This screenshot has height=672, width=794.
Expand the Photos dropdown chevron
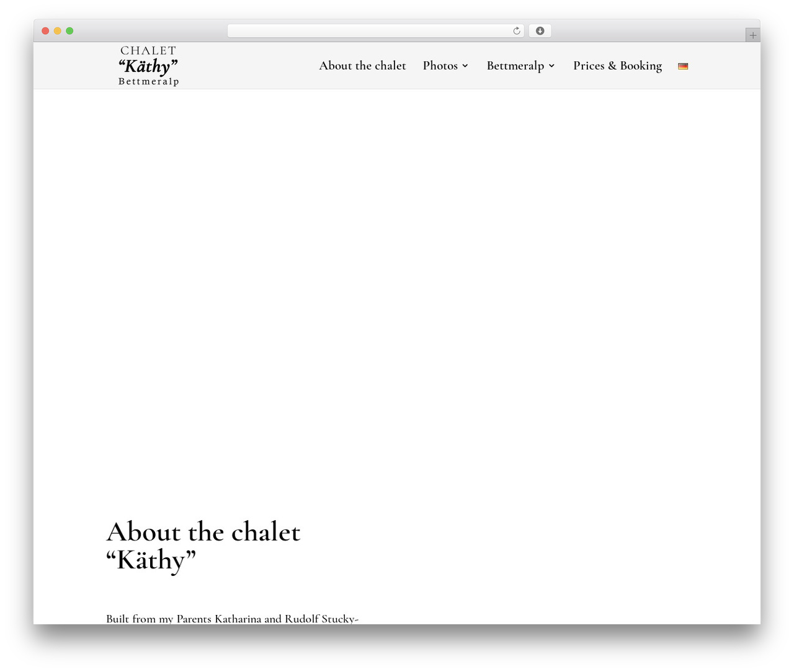click(465, 66)
